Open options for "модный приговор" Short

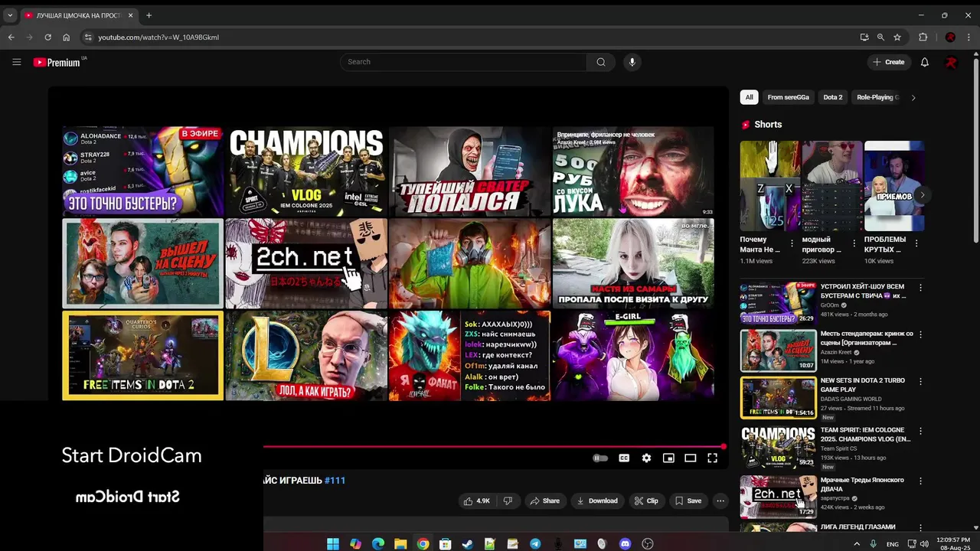pyautogui.click(x=854, y=243)
